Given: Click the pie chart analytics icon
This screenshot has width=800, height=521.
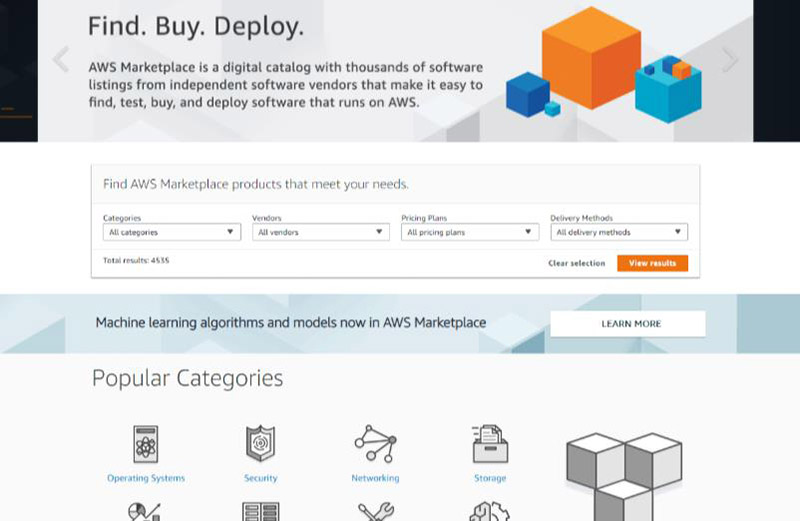Looking at the screenshot, I should click(144, 512).
